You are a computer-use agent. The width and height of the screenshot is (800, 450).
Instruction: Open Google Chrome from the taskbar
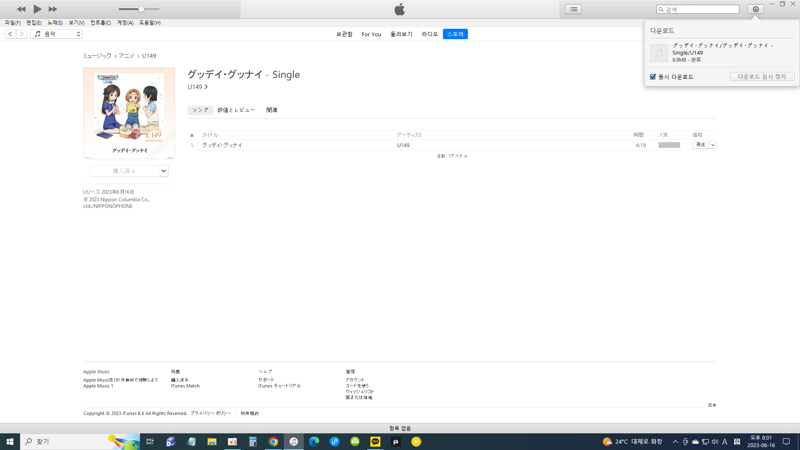coord(273,441)
